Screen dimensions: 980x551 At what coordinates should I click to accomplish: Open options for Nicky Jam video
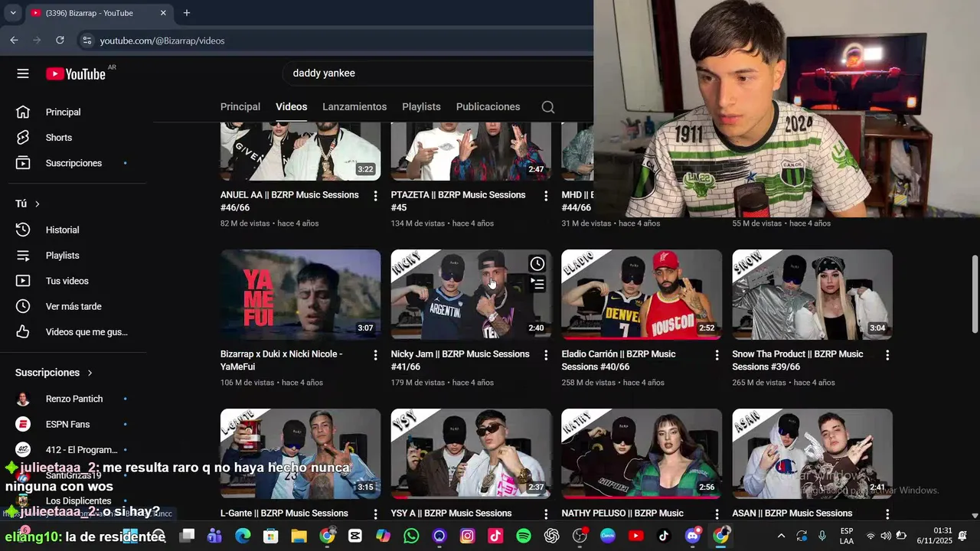(546, 355)
